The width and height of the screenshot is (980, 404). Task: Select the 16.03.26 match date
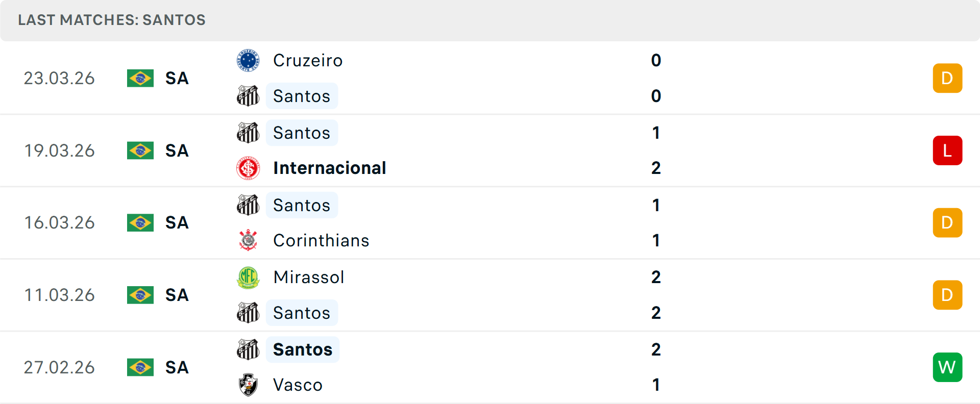pyautogui.click(x=59, y=223)
